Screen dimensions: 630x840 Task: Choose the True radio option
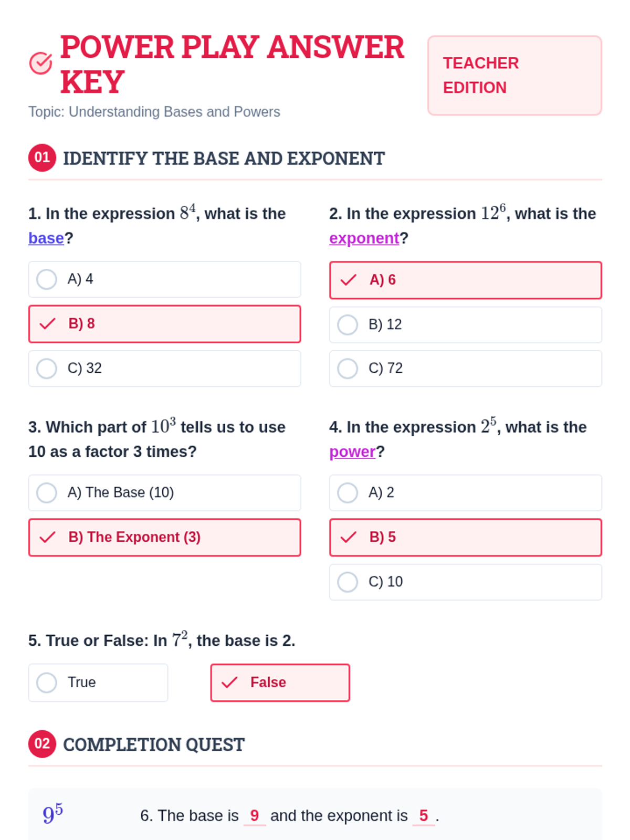pos(47,682)
